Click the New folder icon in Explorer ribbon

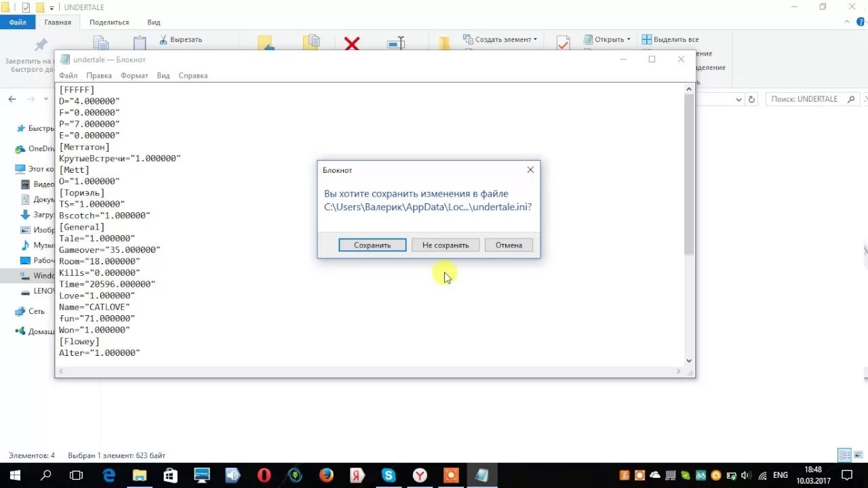coord(444,43)
